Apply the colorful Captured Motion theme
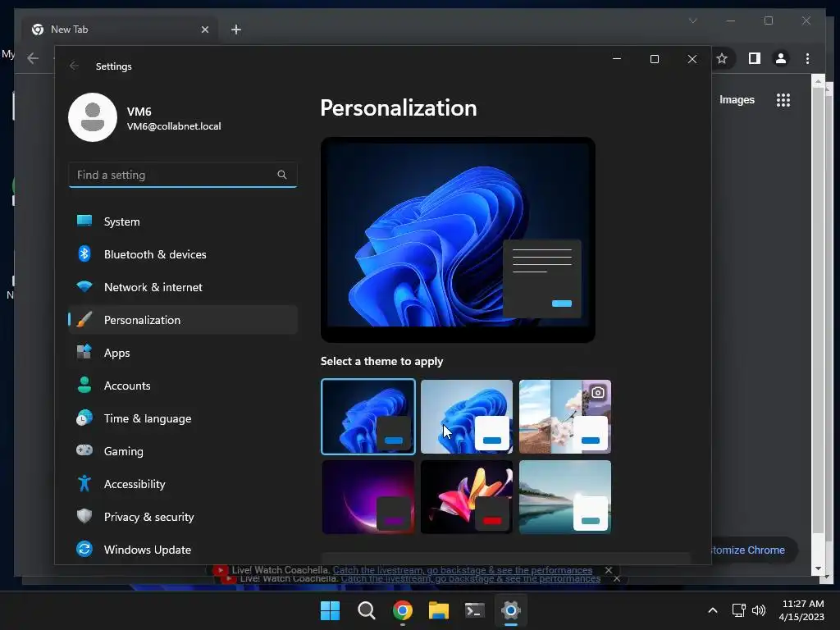The image size is (840, 630). point(467,497)
